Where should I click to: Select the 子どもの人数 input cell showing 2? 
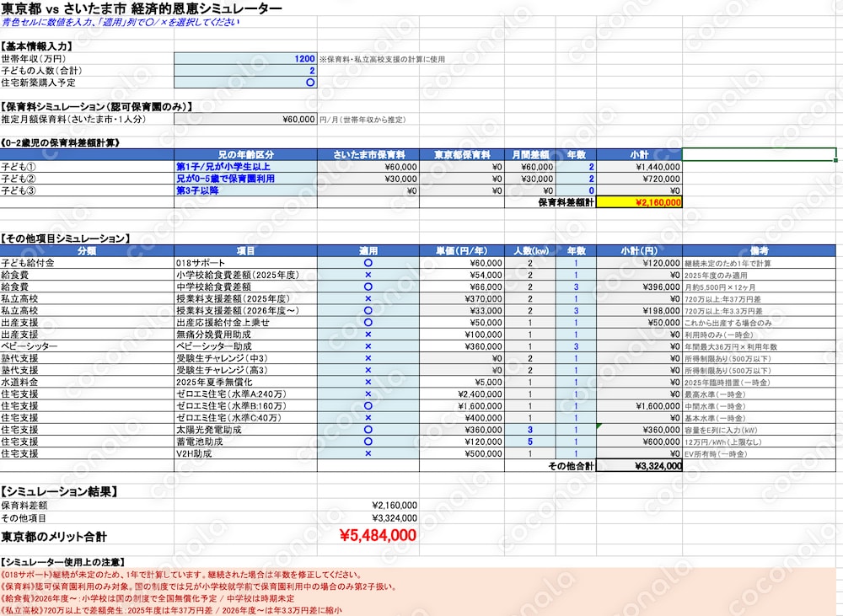245,71
